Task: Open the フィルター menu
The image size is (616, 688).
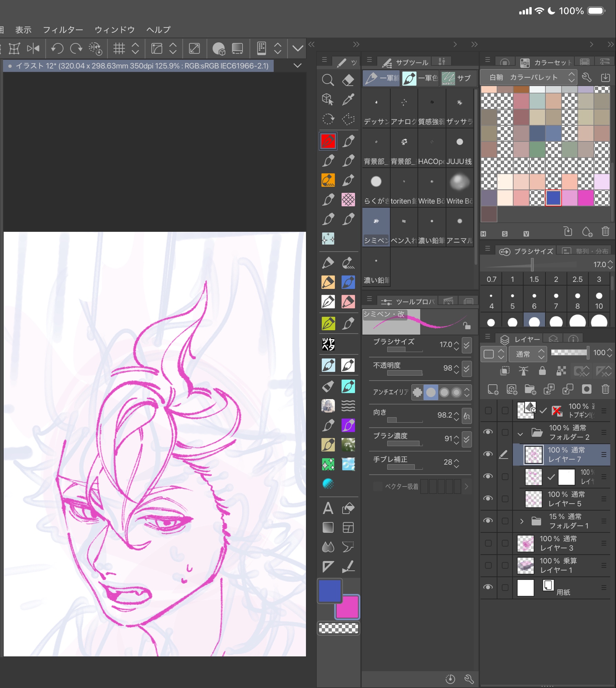Action: click(x=63, y=30)
